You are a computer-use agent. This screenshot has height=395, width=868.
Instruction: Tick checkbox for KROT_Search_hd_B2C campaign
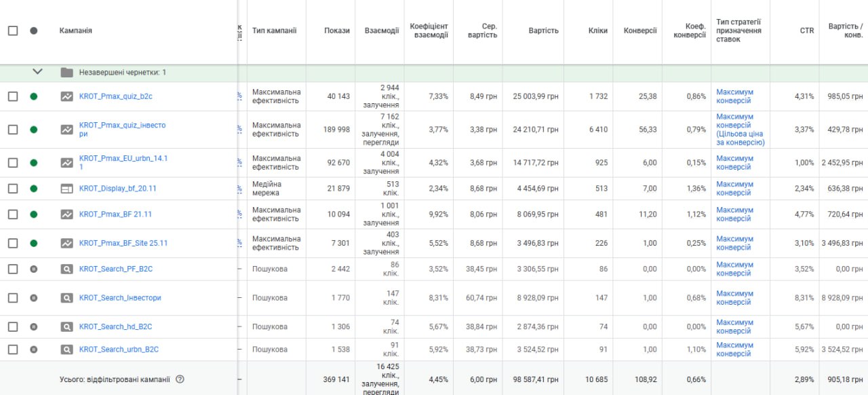point(13,327)
